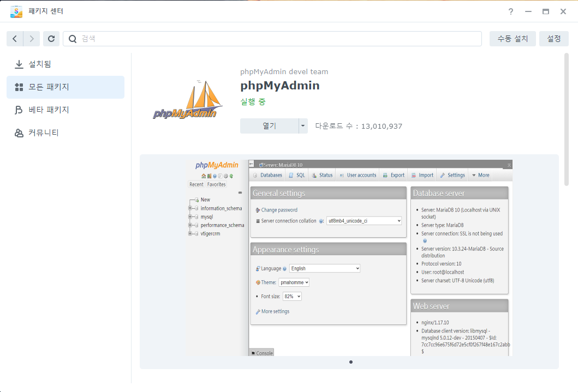Click 다운로드 수 : 13,010,937 text
This screenshot has width=578, height=392.
click(359, 126)
